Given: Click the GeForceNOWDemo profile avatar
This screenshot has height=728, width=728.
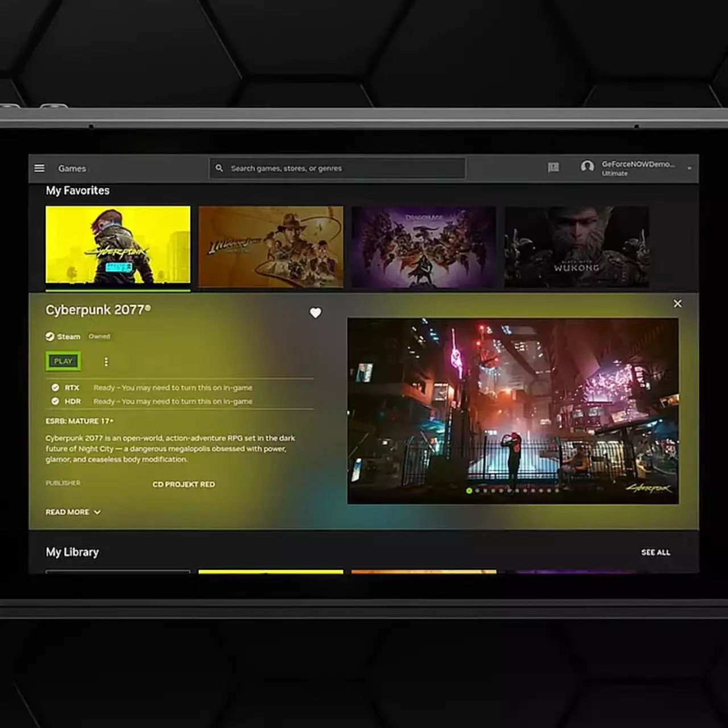Looking at the screenshot, I should point(589,167).
